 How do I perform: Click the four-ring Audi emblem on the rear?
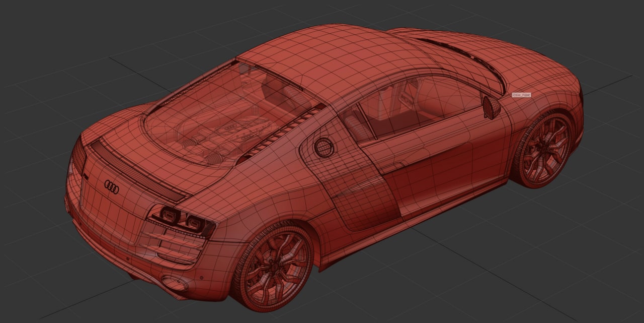(112, 186)
